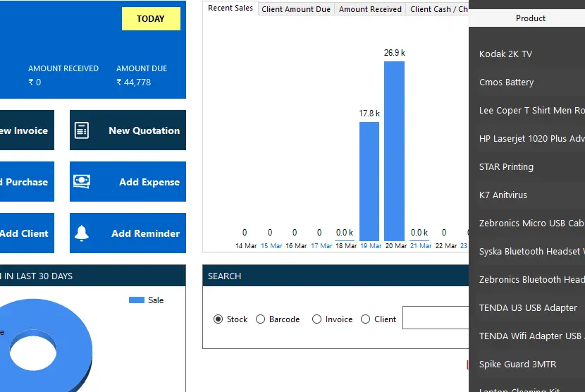585x392 pixels.
Task: Select the Client radio button
Action: point(365,319)
